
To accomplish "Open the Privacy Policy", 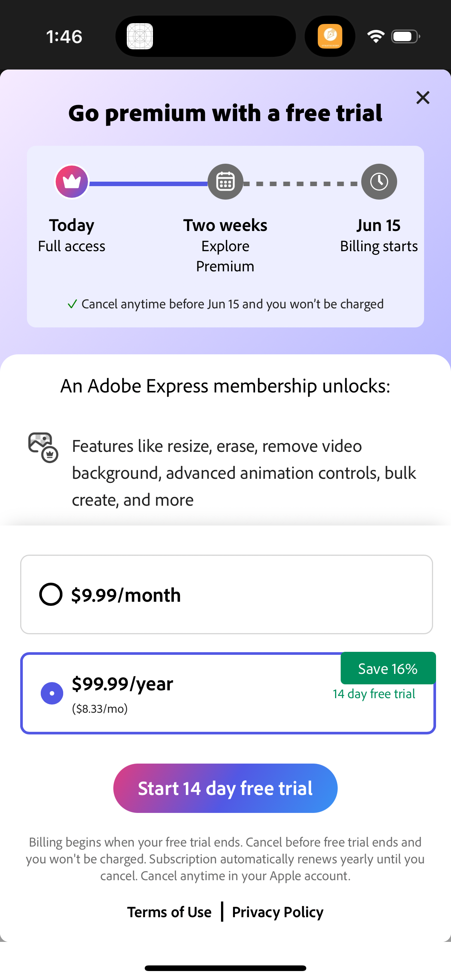I will [277, 912].
